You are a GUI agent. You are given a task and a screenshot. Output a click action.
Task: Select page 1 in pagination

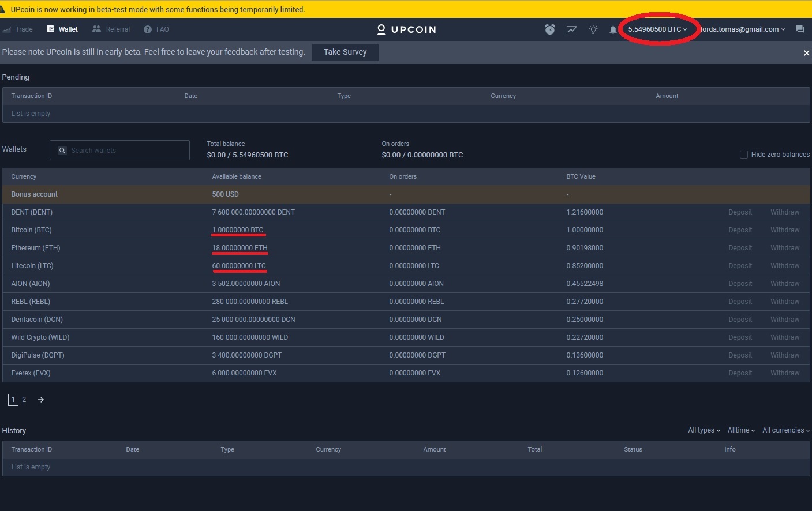tap(13, 400)
